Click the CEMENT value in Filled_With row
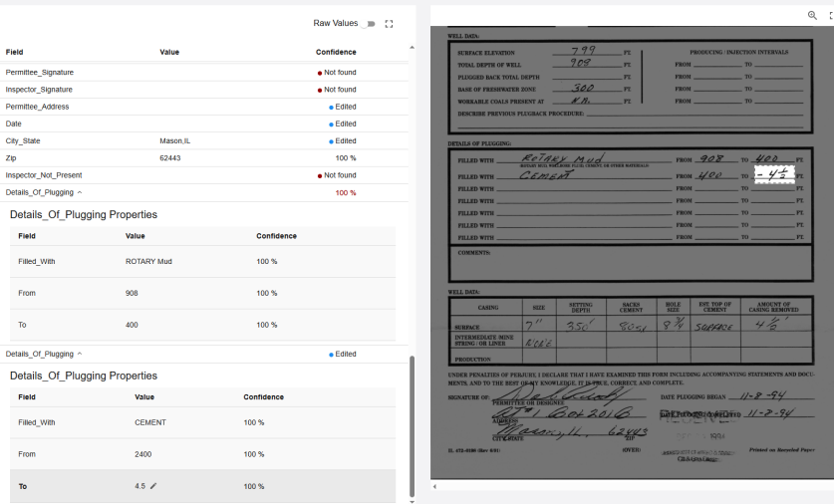Viewport: 834px width, 504px height. (x=150, y=422)
